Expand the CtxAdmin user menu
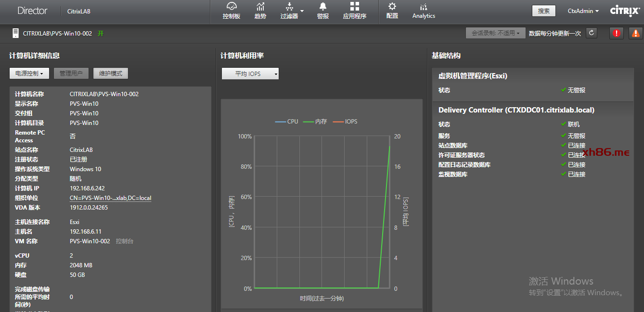 pyautogui.click(x=583, y=11)
